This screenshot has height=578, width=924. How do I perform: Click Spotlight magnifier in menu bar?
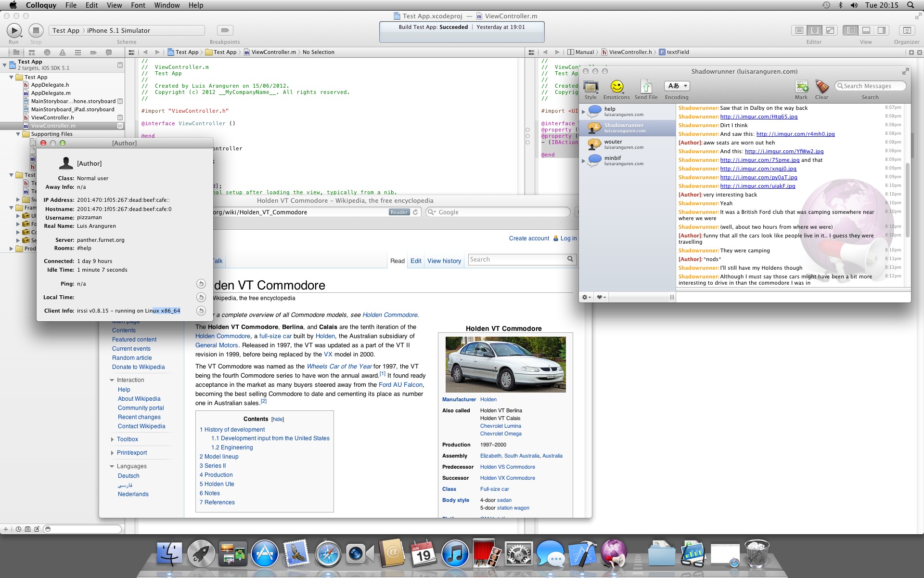pyautogui.click(x=911, y=5)
